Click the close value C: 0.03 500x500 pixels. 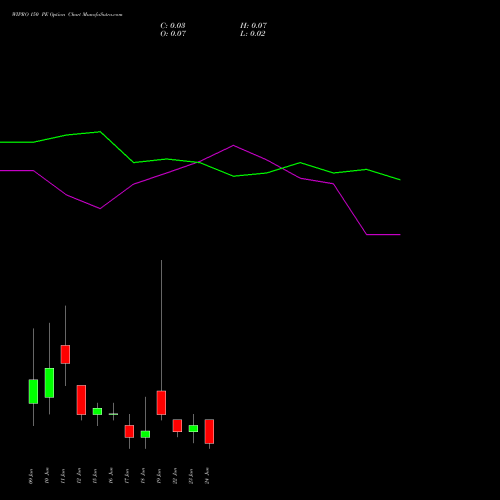click(x=173, y=26)
